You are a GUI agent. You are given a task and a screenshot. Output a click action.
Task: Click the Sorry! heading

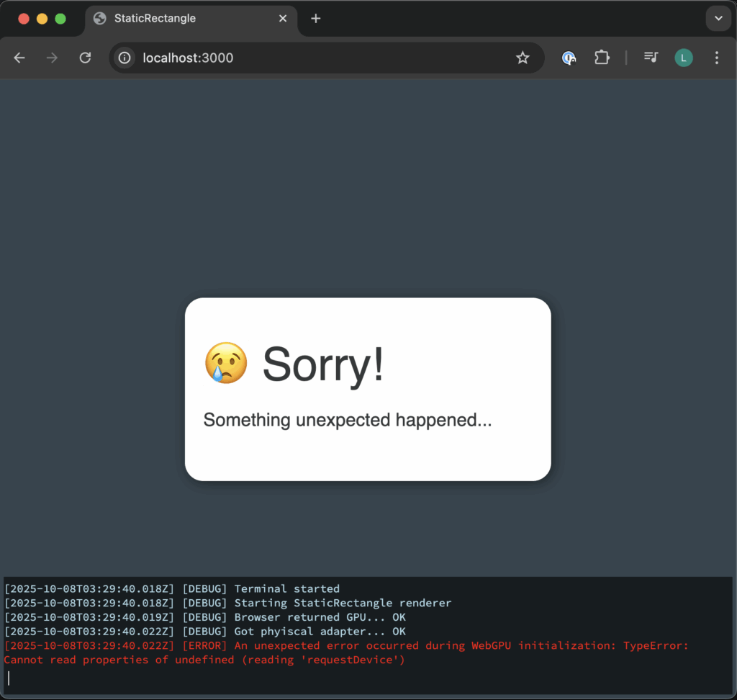[x=323, y=364]
